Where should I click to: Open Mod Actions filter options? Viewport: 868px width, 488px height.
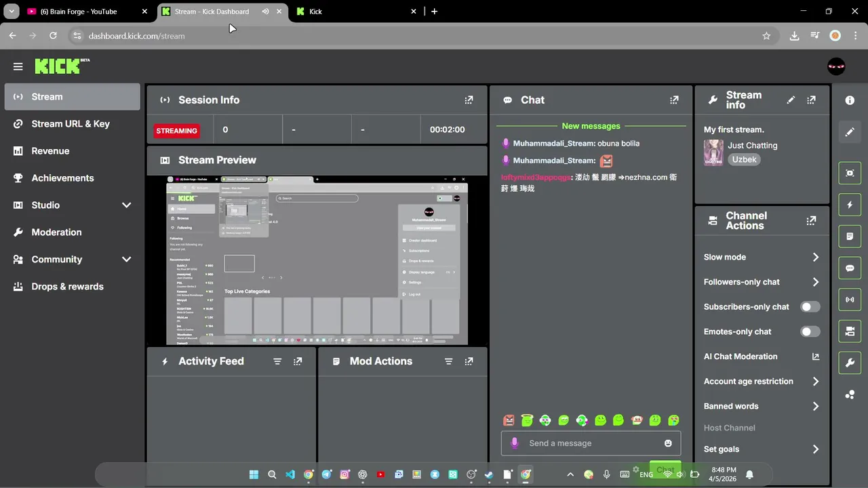pos(448,361)
